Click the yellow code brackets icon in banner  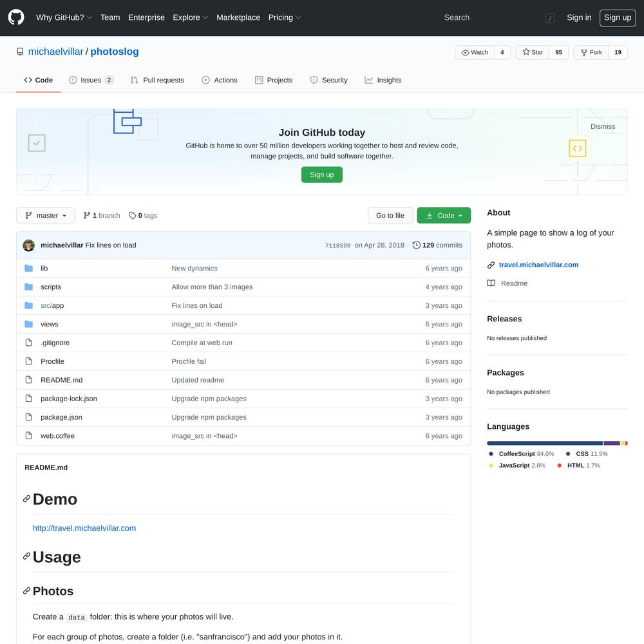point(578,148)
